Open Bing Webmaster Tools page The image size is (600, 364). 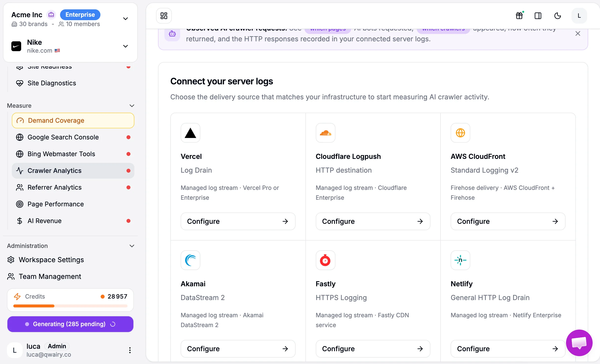coord(73,154)
